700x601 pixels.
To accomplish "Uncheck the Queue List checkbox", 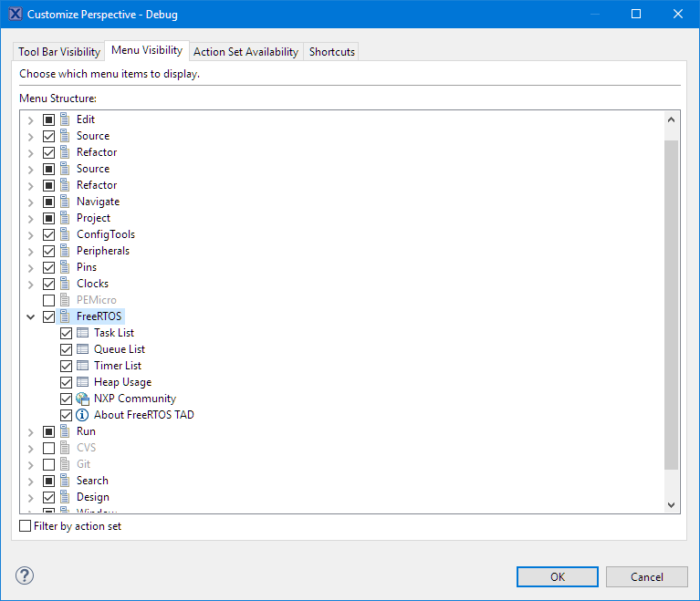I will (x=66, y=350).
